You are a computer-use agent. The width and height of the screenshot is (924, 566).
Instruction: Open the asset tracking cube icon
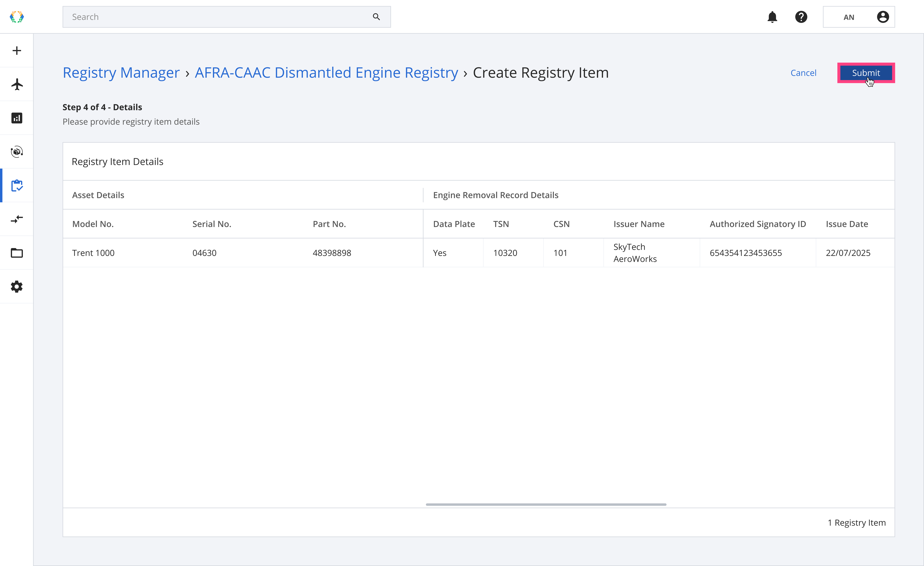click(17, 152)
